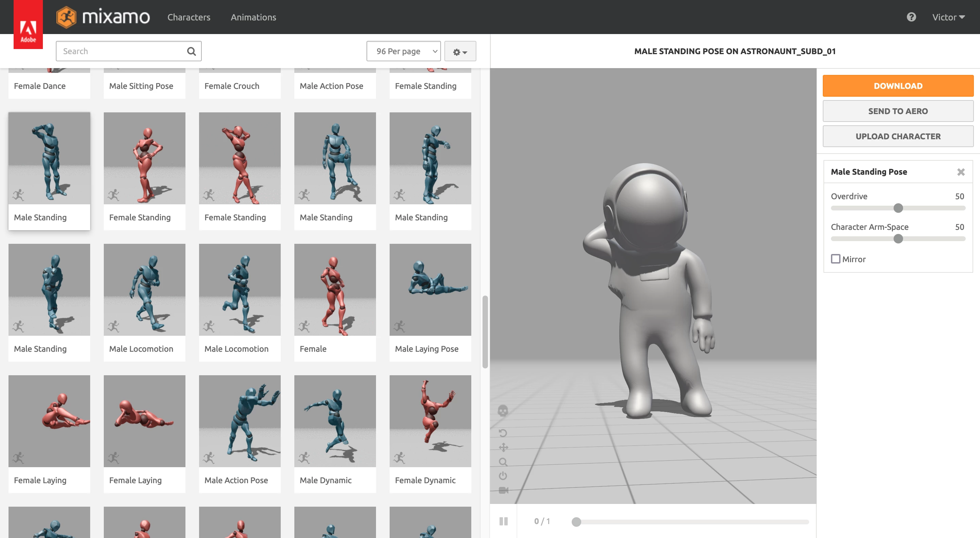The image size is (980, 538).
Task: Close the Male Standing Pose panel
Action: [x=961, y=172]
